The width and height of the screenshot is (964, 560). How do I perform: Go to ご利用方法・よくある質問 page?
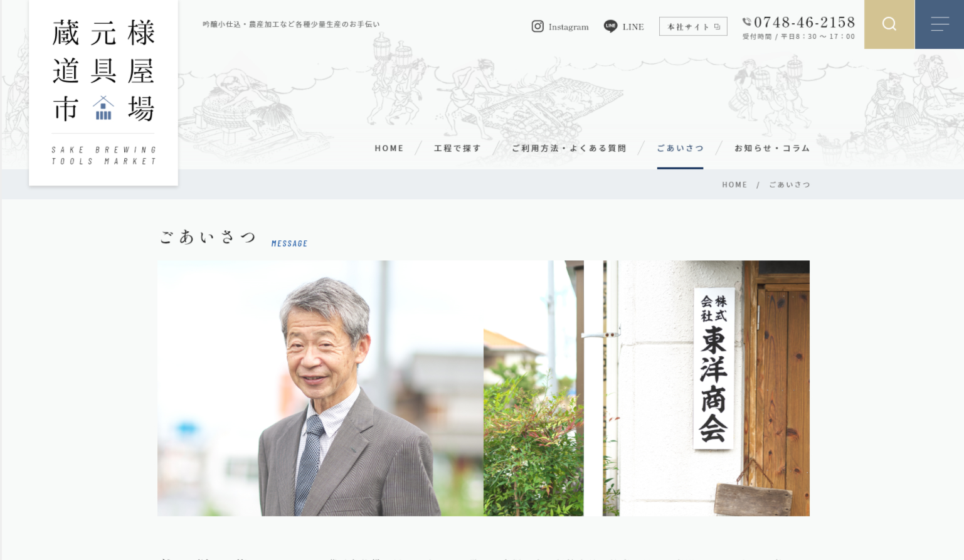(569, 149)
